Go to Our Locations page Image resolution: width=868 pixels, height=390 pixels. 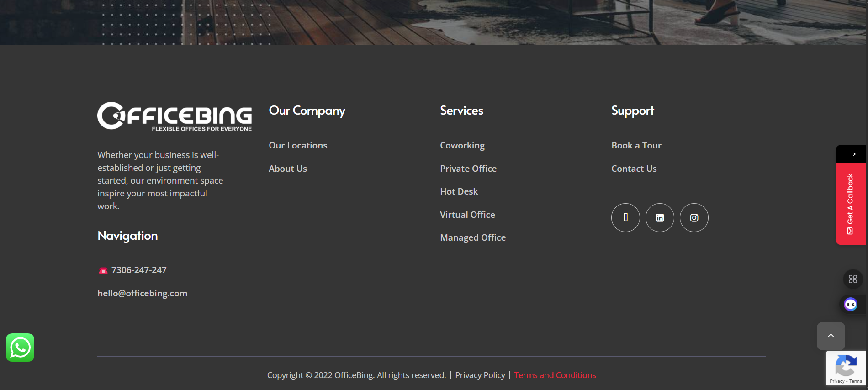(298, 145)
